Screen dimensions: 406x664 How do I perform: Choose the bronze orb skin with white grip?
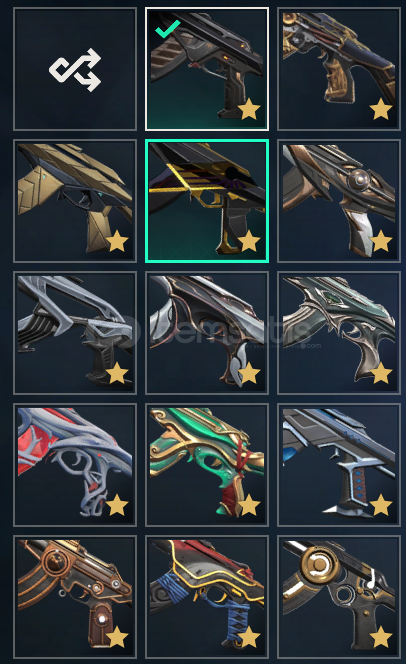click(339, 201)
